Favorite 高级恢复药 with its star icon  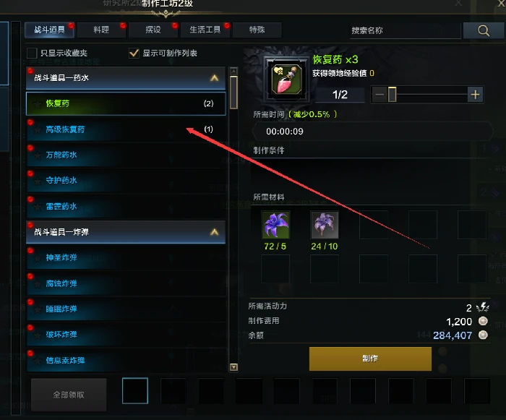(38, 130)
